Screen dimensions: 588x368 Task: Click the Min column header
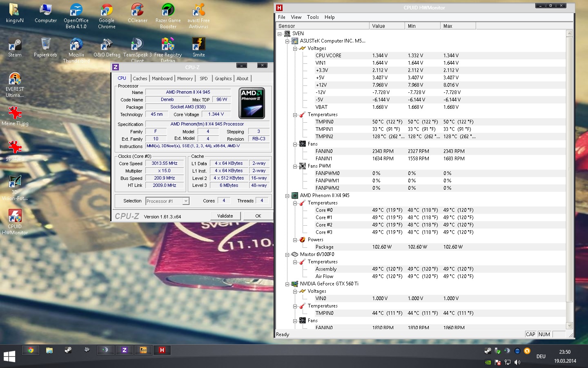(x=423, y=26)
